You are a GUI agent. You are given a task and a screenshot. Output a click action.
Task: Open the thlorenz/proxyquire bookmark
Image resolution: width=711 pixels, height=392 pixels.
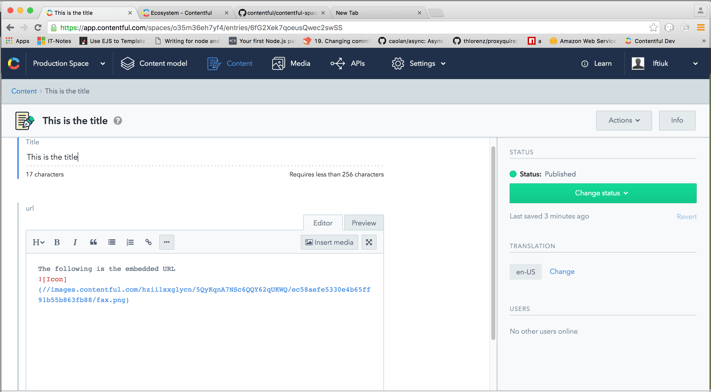485,41
